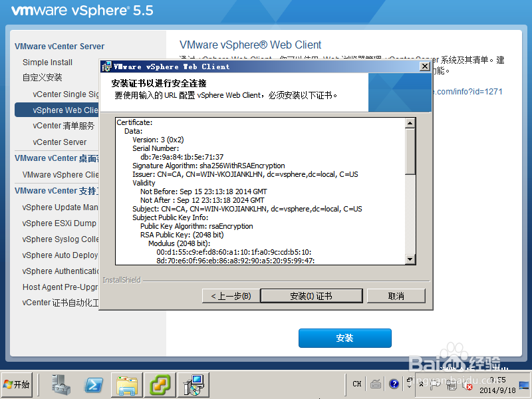The width and height of the screenshot is (532, 399).
Task: Click the on-screen keyboard icon in system tray
Action: pyautogui.click(x=376, y=384)
